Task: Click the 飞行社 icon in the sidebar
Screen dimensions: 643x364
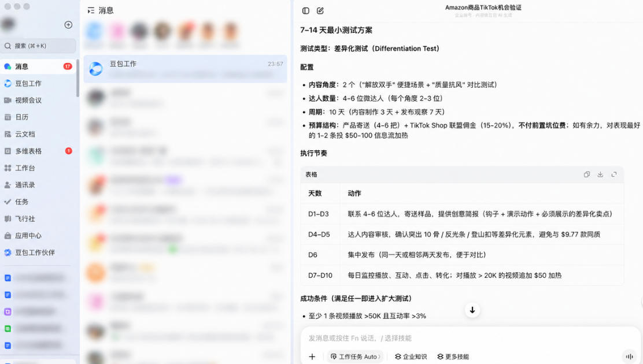Action: 8,218
